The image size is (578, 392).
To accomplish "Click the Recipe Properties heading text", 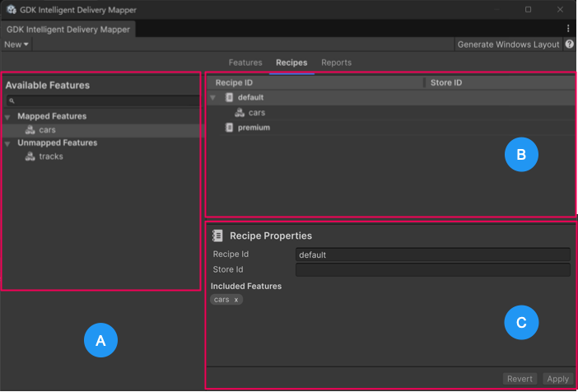I will coord(271,236).
